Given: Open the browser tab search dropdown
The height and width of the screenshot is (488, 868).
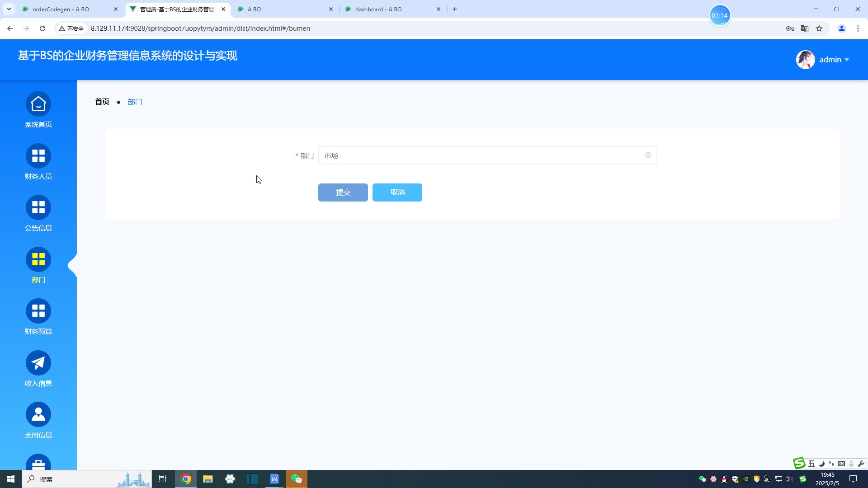Looking at the screenshot, I should tap(9, 9).
